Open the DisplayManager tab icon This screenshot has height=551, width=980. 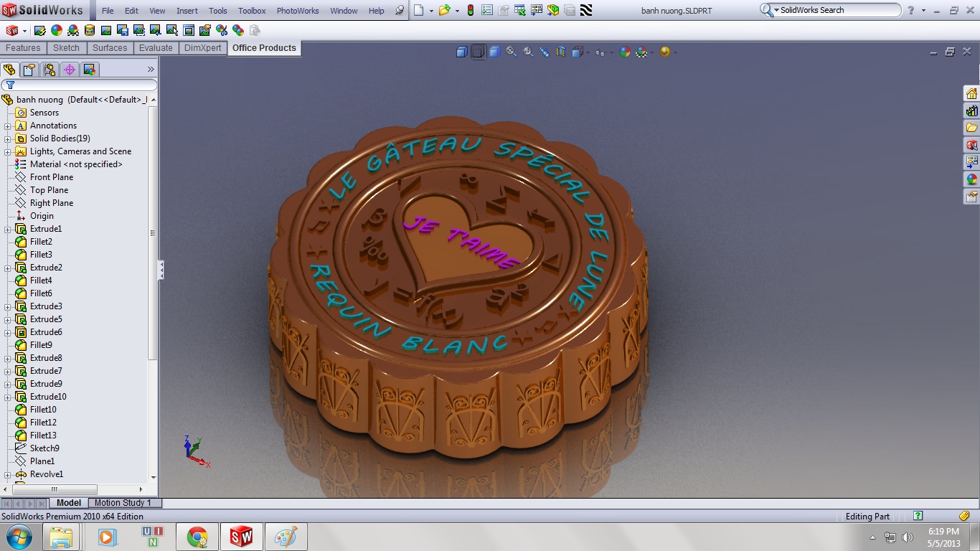point(89,70)
